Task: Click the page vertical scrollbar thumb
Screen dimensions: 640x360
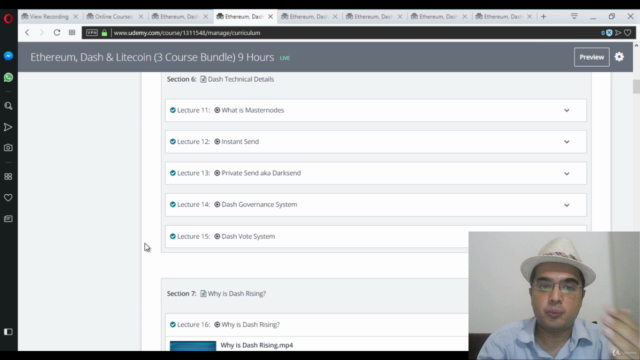Action: (x=636, y=87)
